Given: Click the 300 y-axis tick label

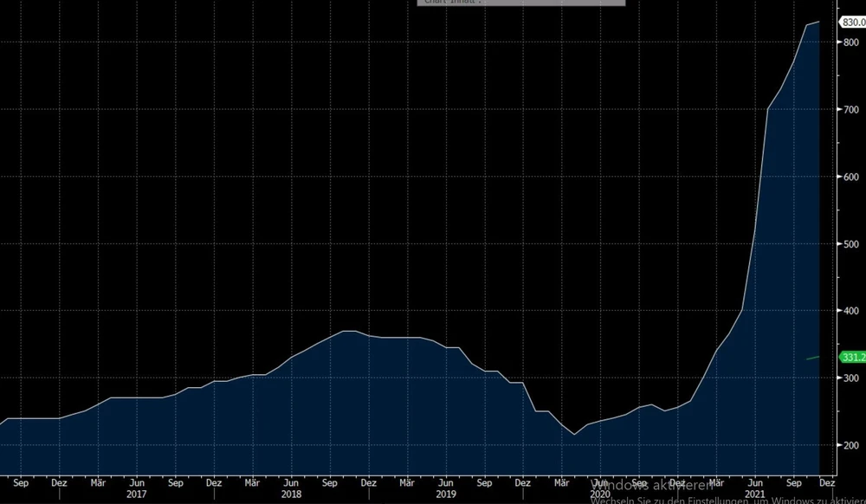Looking at the screenshot, I should tap(852, 378).
